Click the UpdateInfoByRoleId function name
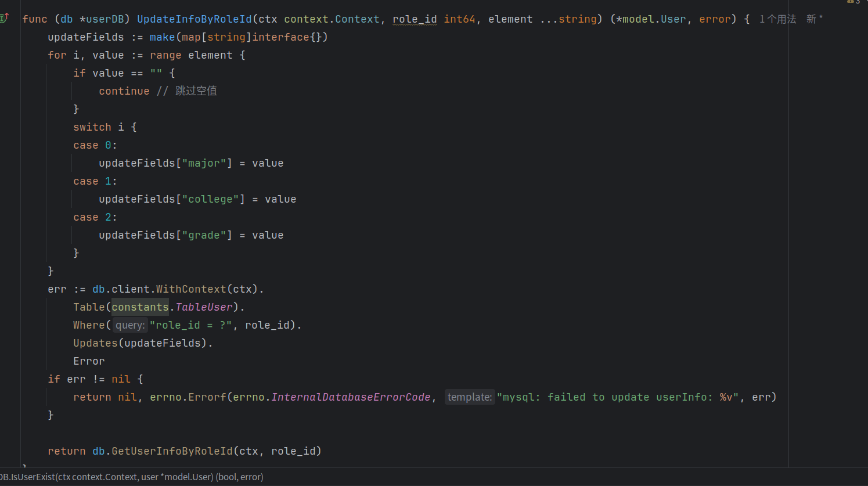 coord(195,19)
